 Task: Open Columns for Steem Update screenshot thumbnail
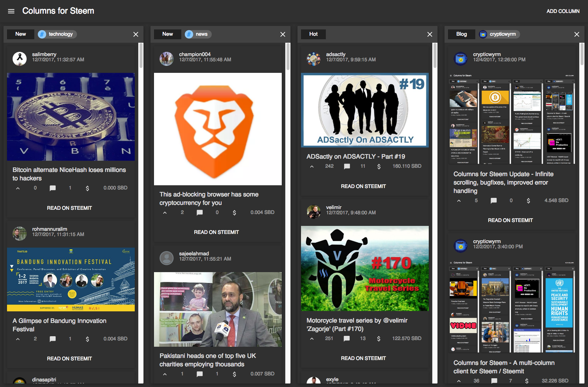coord(512,118)
